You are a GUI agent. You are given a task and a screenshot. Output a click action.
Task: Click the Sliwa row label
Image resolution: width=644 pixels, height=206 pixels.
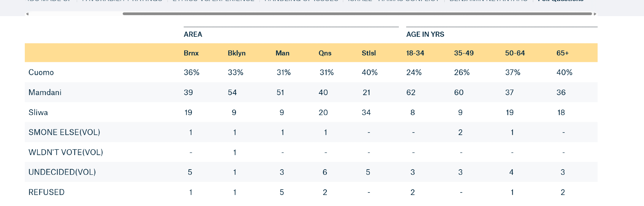[x=38, y=113]
